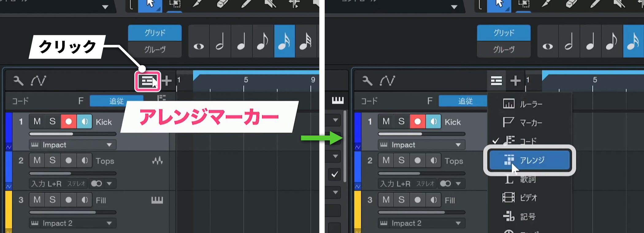
Task: Expand the Impact instrument dropdown in the right screenshot
Action: tap(458, 145)
